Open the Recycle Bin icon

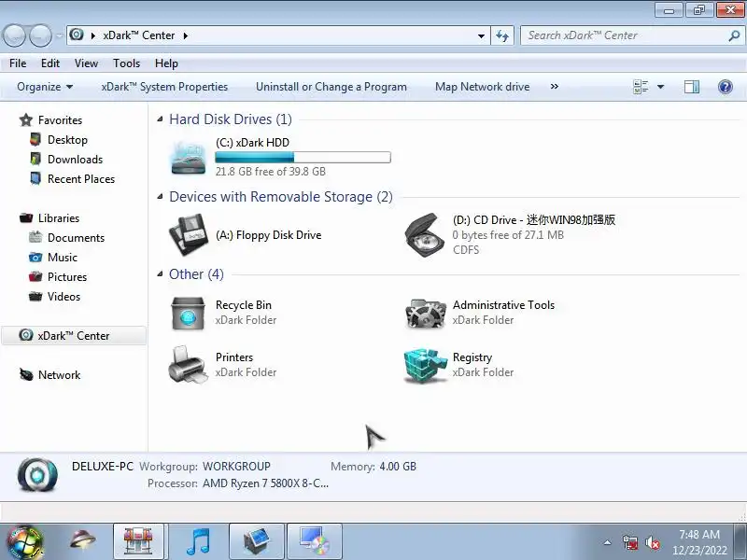click(189, 313)
